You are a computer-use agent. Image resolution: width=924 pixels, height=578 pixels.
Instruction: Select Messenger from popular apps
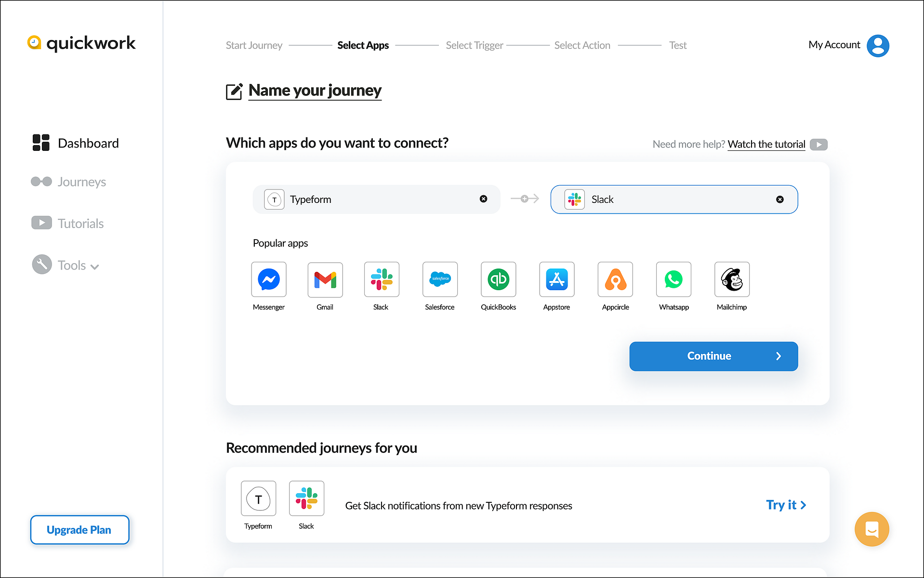coord(269,279)
